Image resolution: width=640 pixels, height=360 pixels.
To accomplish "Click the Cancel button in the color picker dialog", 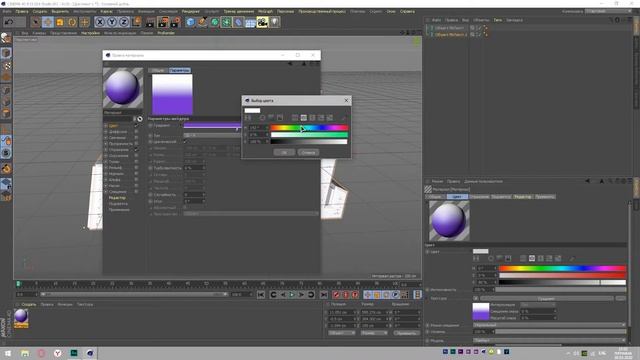I will point(308,152).
